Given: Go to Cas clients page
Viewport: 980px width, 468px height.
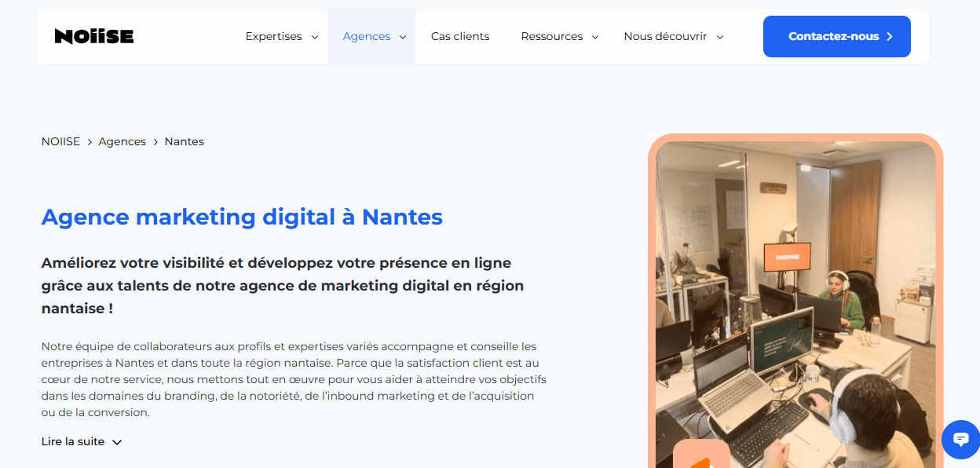Looking at the screenshot, I should (460, 36).
